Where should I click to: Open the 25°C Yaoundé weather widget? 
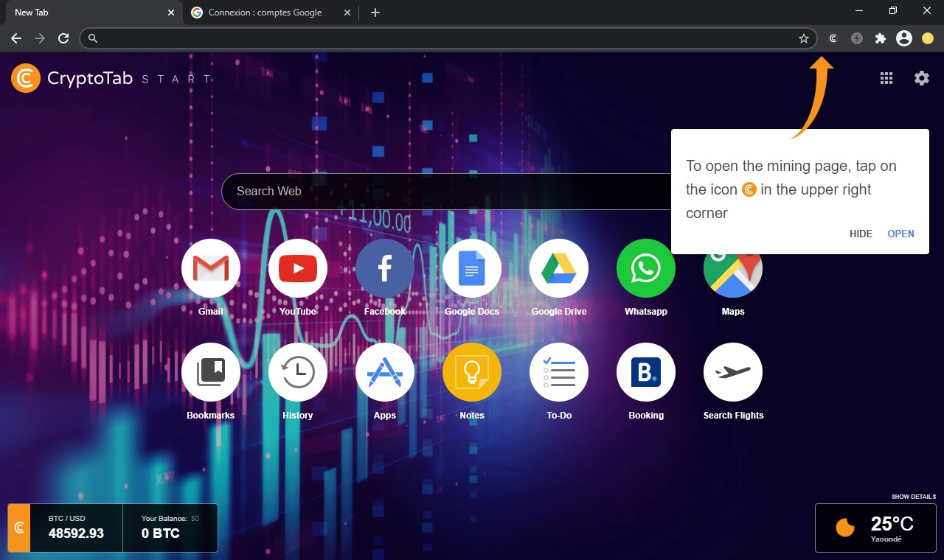click(x=875, y=528)
